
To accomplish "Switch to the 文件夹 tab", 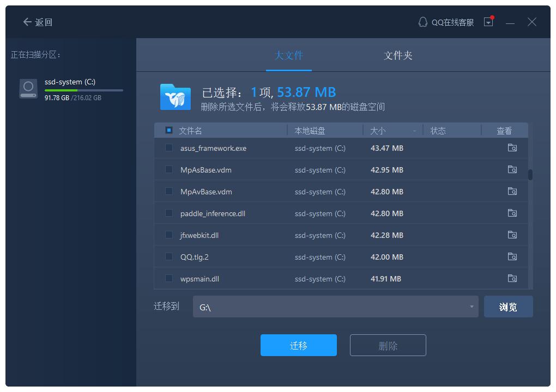I will pos(398,56).
